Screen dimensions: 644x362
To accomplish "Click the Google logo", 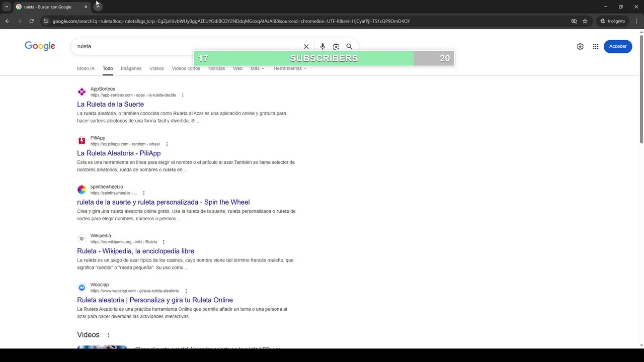I will pyautogui.click(x=40, y=46).
